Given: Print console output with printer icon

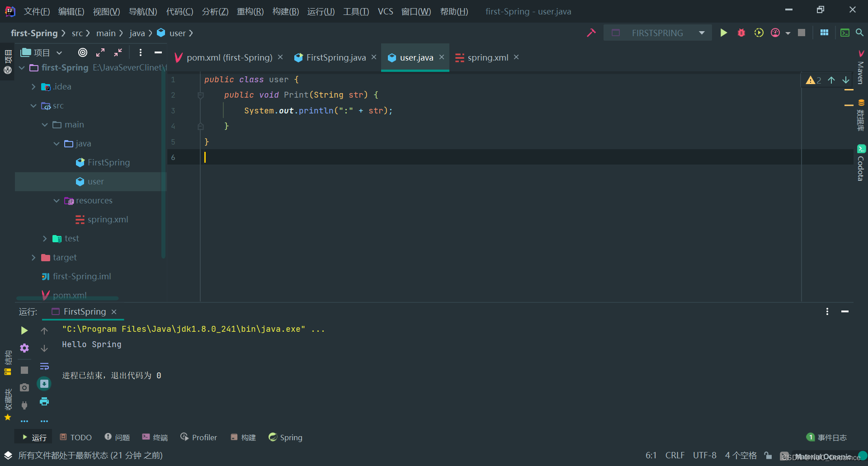Looking at the screenshot, I should [44, 401].
